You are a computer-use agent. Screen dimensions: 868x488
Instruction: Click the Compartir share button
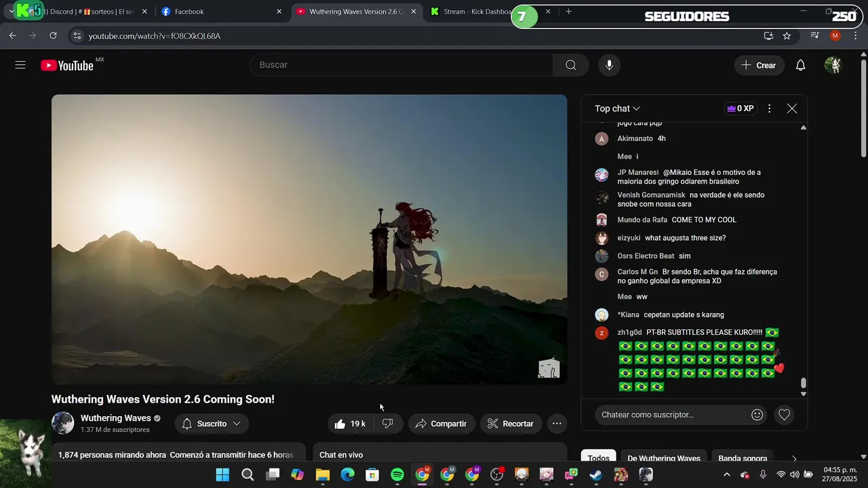(441, 424)
